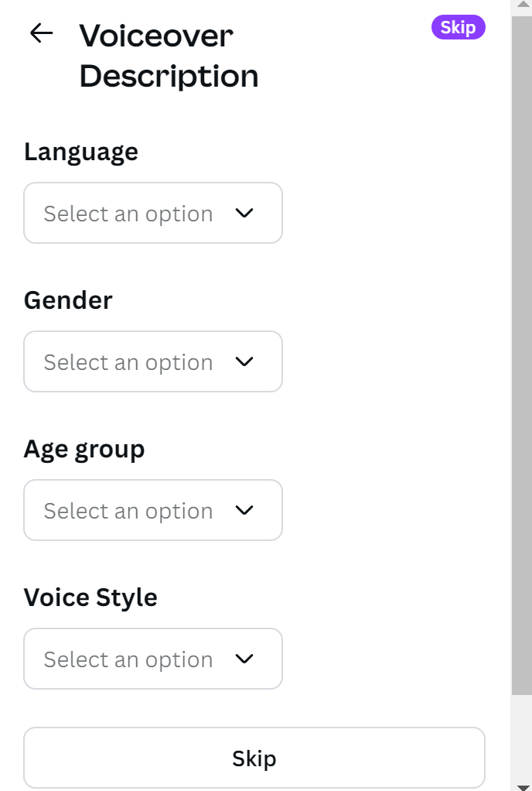
Task: Click the Language field label
Action: [x=81, y=152]
